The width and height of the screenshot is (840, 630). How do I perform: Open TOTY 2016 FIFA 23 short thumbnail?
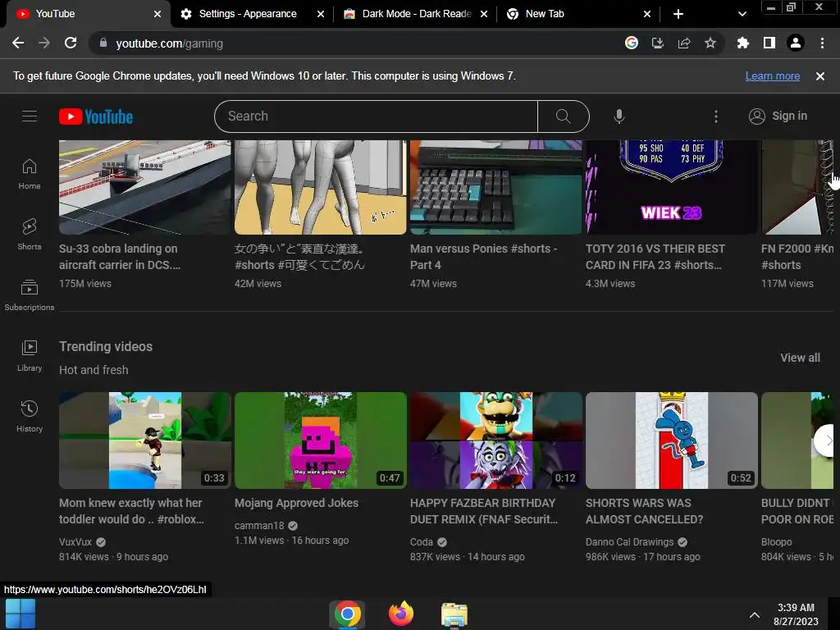tap(671, 187)
